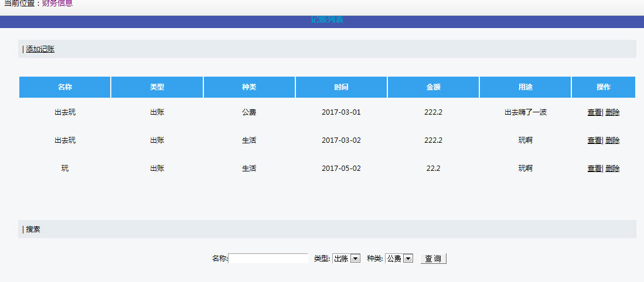Viewport: 644px width, 282px height.
Task: Delete the 2017-03-01 公费 record
Action: 612,112
